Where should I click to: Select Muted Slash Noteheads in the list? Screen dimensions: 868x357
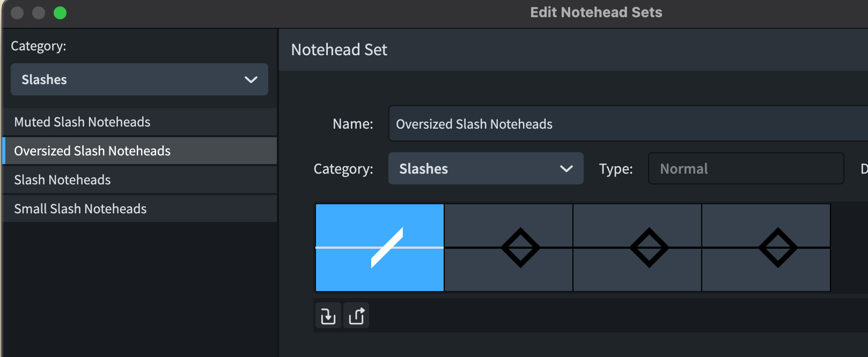83,122
